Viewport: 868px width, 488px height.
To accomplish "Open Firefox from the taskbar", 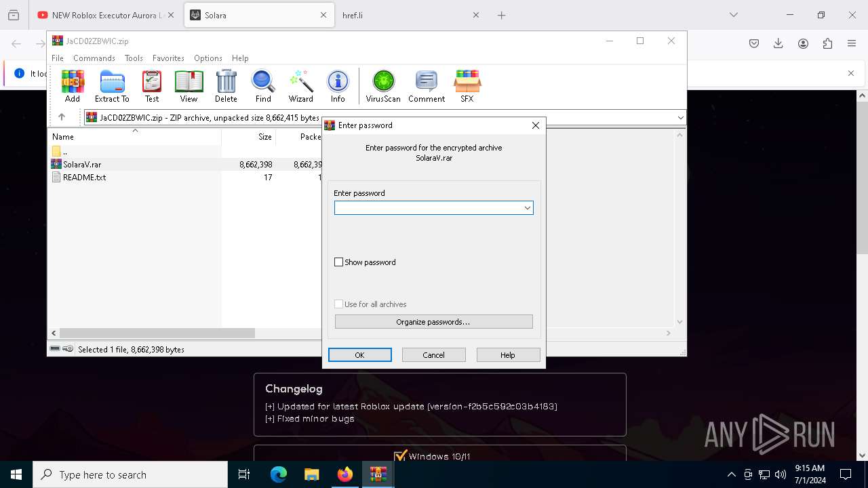I will tap(345, 474).
